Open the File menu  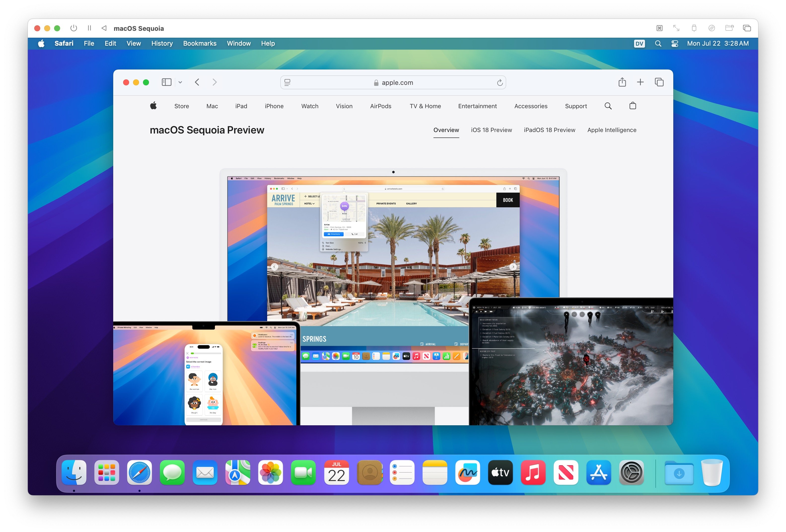click(x=89, y=43)
